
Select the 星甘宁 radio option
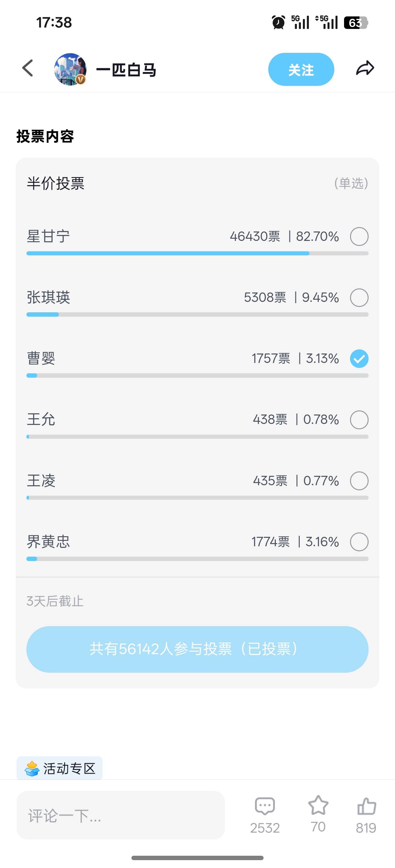(359, 236)
